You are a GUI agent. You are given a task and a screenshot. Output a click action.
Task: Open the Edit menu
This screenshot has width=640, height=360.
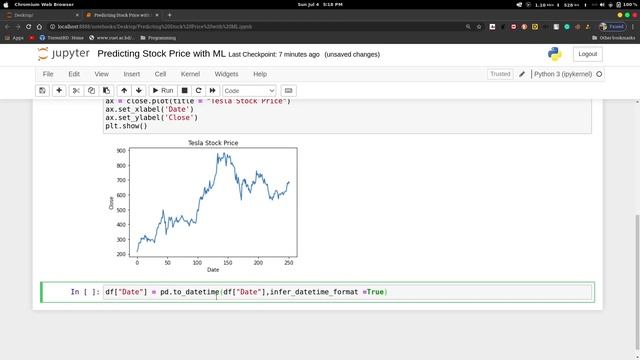(x=74, y=74)
